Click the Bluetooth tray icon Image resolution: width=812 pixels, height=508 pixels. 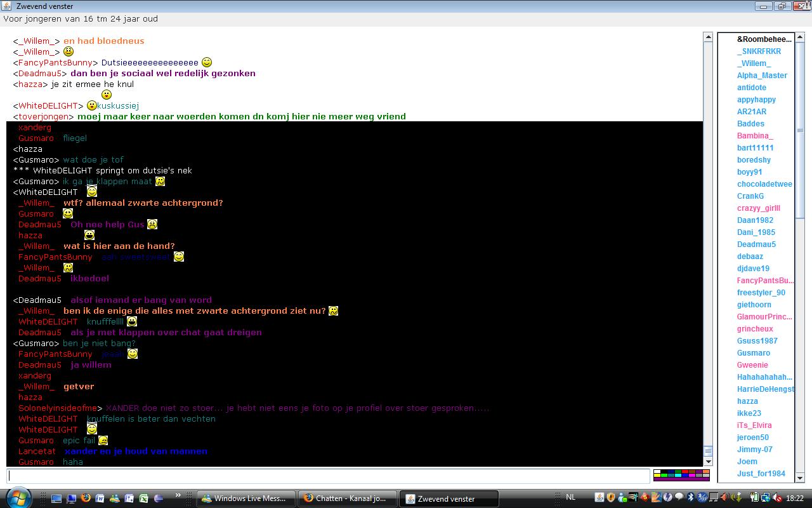(690, 497)
